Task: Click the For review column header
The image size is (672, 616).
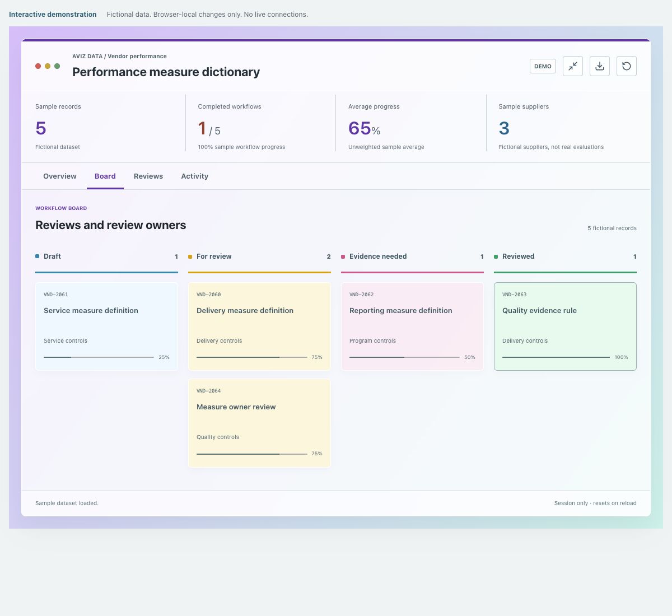Action: (x=259, y=256)
